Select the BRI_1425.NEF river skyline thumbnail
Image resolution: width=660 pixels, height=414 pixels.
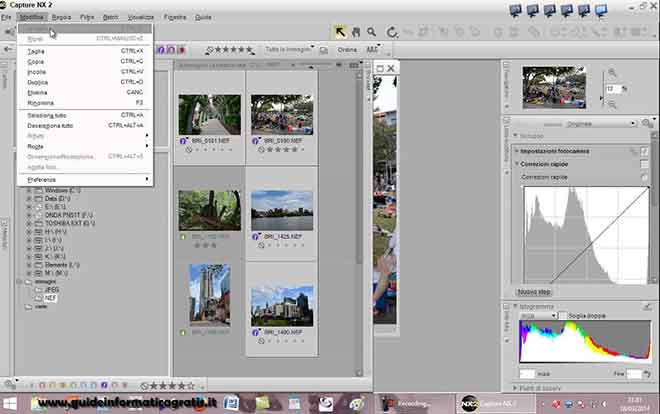coord(282,210)
